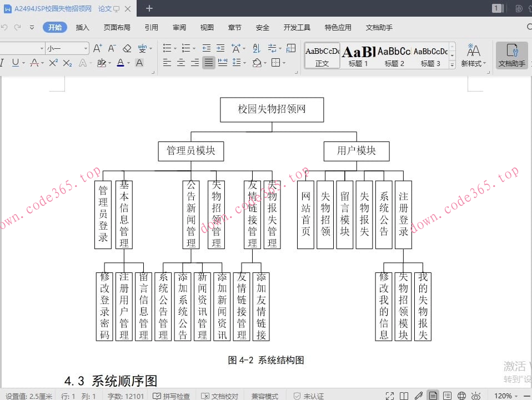
Task: Switch to the 插入 ribbon tab
Action: click(82, 26)
